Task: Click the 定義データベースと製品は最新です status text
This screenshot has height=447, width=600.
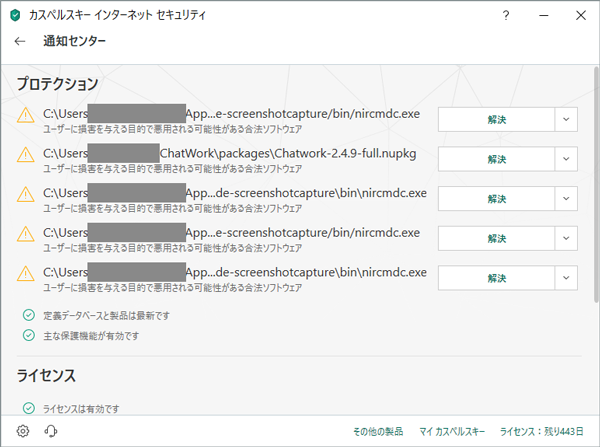Action: click(x=106, y=315)
